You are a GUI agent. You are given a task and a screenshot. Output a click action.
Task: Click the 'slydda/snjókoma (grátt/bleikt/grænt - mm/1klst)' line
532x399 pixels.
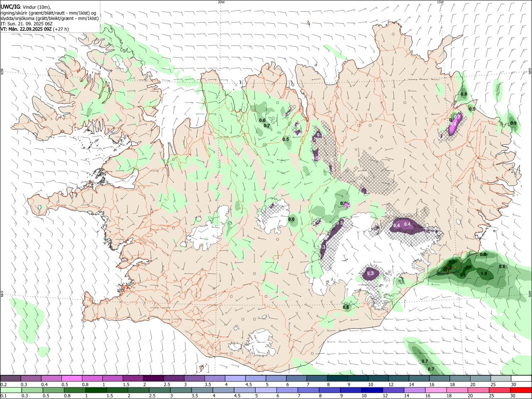point(49,18)
